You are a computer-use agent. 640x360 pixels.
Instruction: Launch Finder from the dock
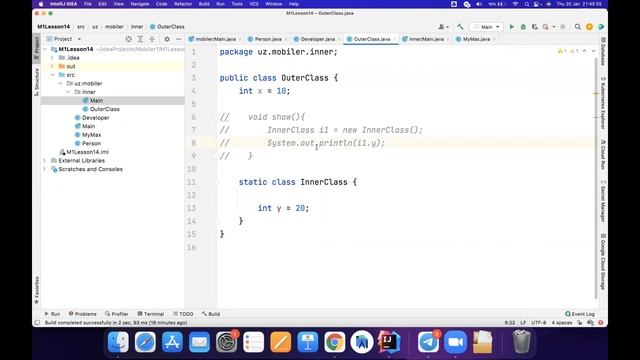click(x=118, y=342)
